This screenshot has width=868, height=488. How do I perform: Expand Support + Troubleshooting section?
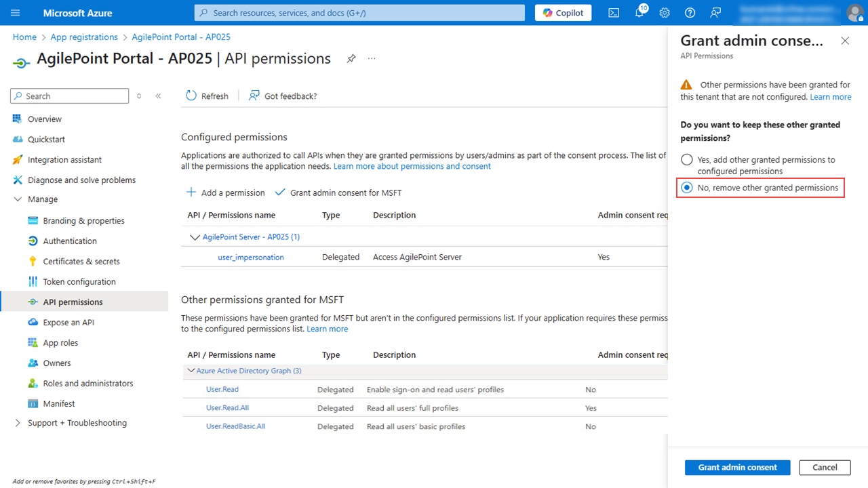tap(18, 423)
